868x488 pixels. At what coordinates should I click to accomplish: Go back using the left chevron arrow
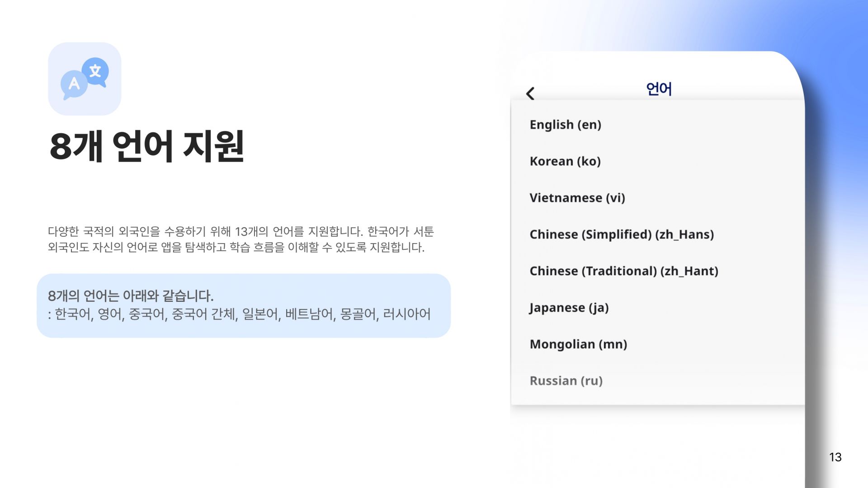[530, 94]
